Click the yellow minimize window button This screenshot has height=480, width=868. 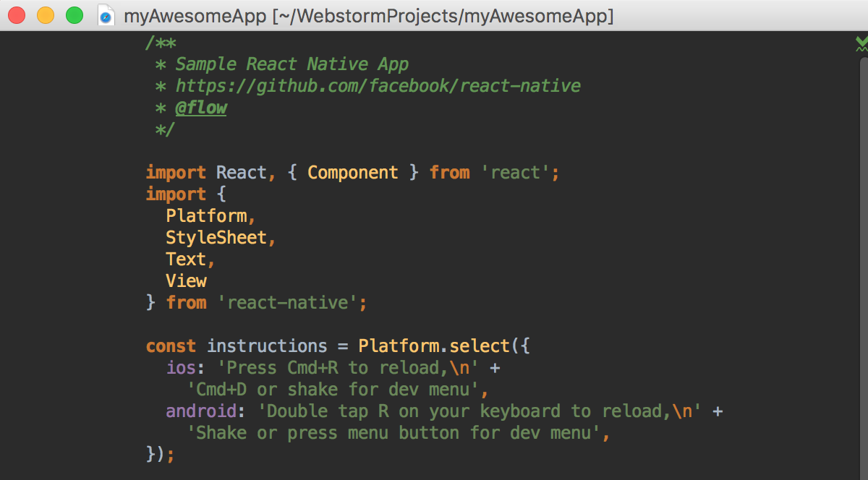[46, 15]
